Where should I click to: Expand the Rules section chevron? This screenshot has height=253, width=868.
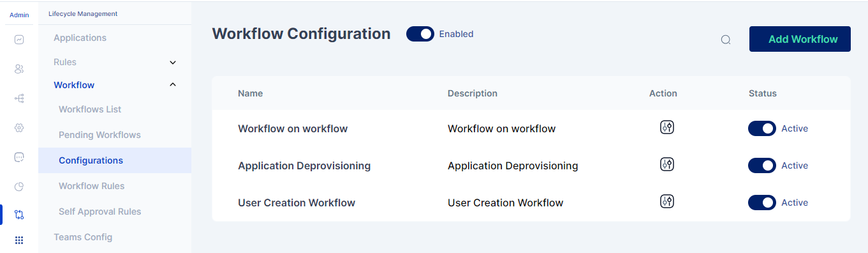tap(173, 63)
